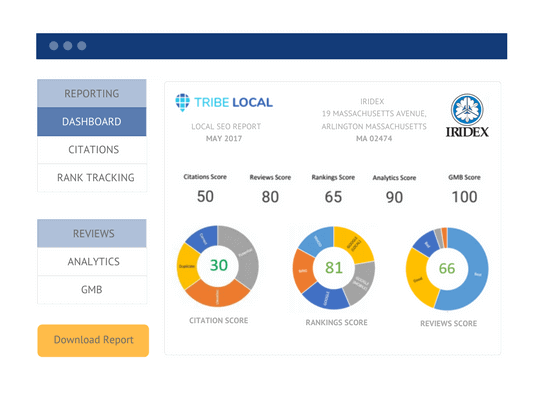Click the 'Reviews Score' label above 80

tap(270, 177)
